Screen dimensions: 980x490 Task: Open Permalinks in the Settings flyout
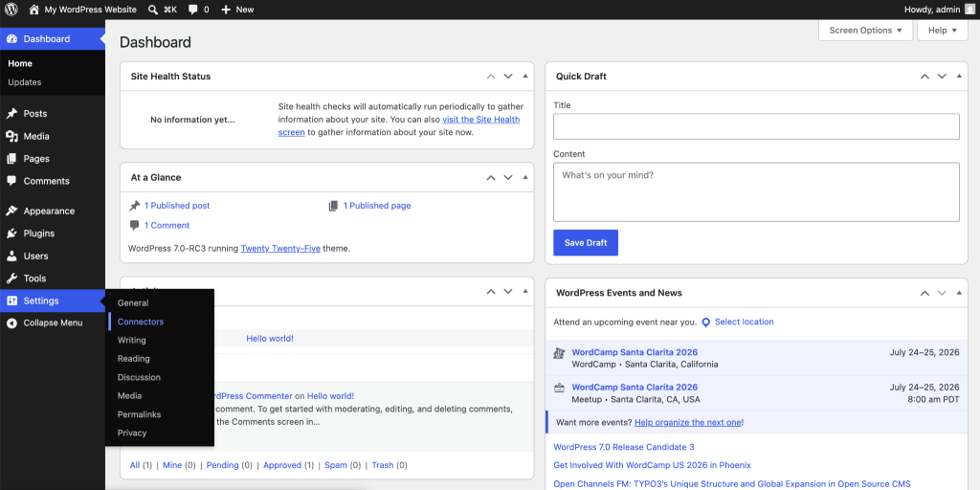point(140,414)
